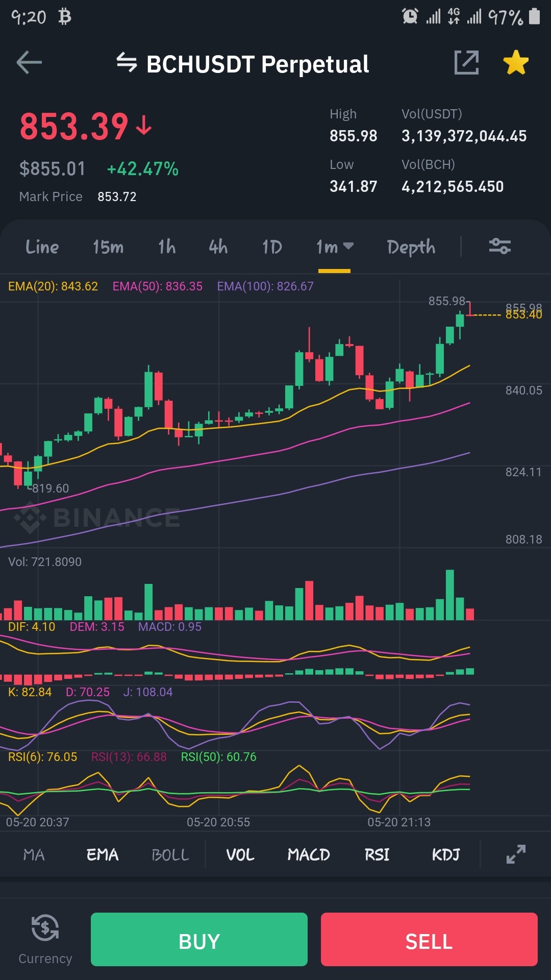Image resolution: width=551 pixels, height=980 pixels.
Task: Tap the green BUY button
Action: [199, 939]
